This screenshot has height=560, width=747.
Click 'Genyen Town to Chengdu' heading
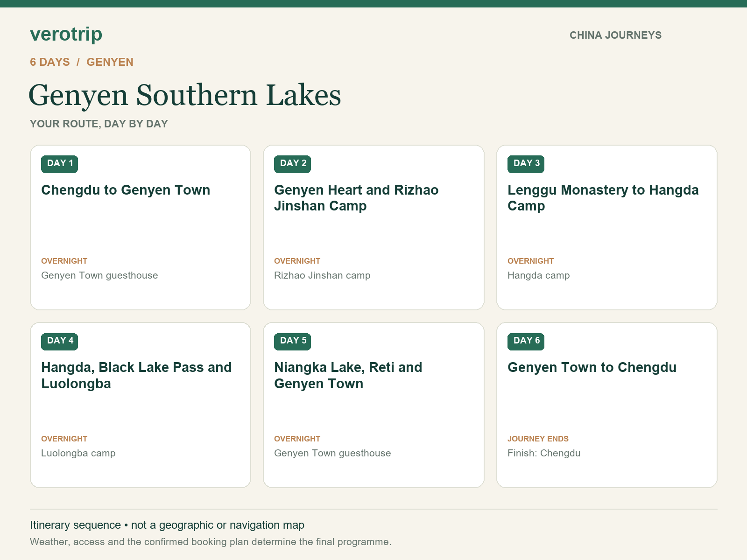point(592,368)
